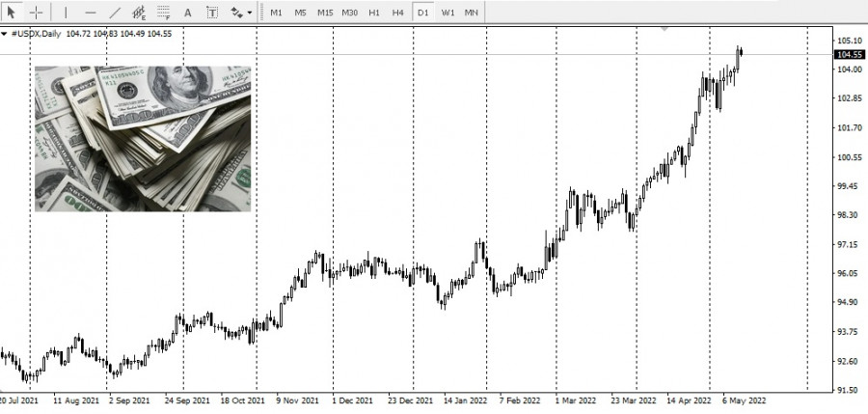Choose the Vertical Line drawing tool
868x414 pixels.
pyautogui.click(x=66, y=13)
